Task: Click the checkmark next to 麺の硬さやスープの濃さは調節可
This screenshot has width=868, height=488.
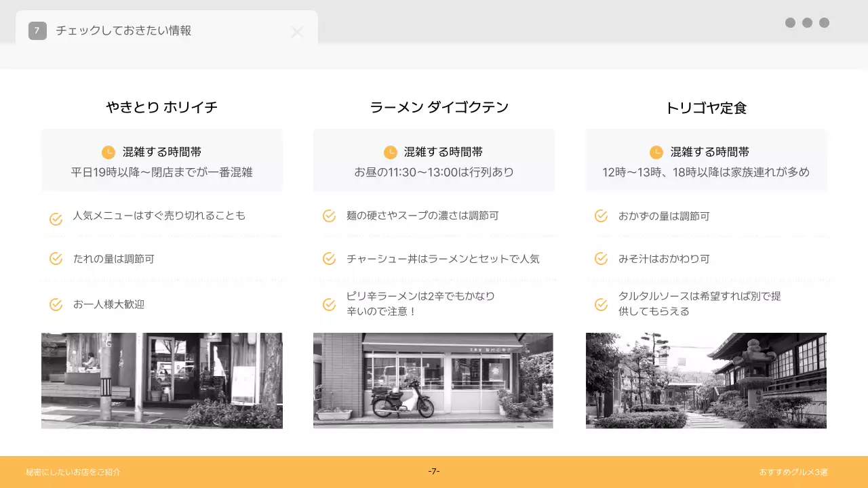Action: click(x=328, y=216)
